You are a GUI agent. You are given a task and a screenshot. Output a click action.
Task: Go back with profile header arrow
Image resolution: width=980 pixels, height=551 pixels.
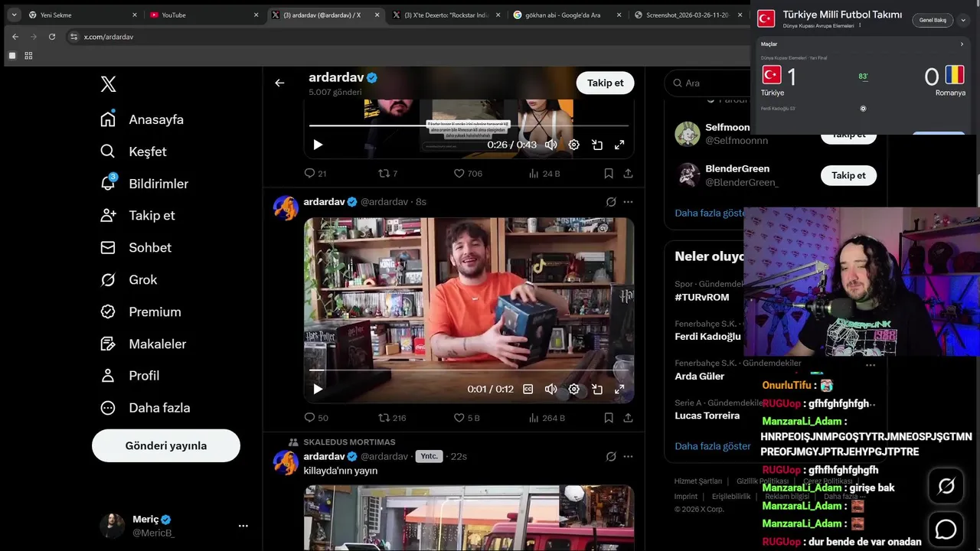[279, 83]
